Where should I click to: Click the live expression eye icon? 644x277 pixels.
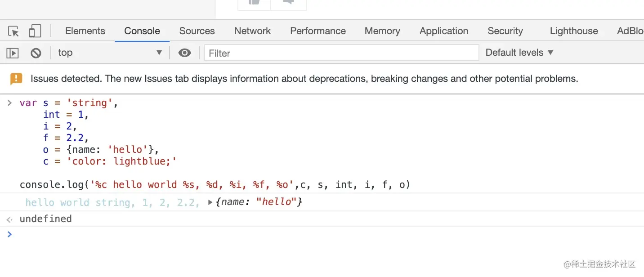click(184, 53)
